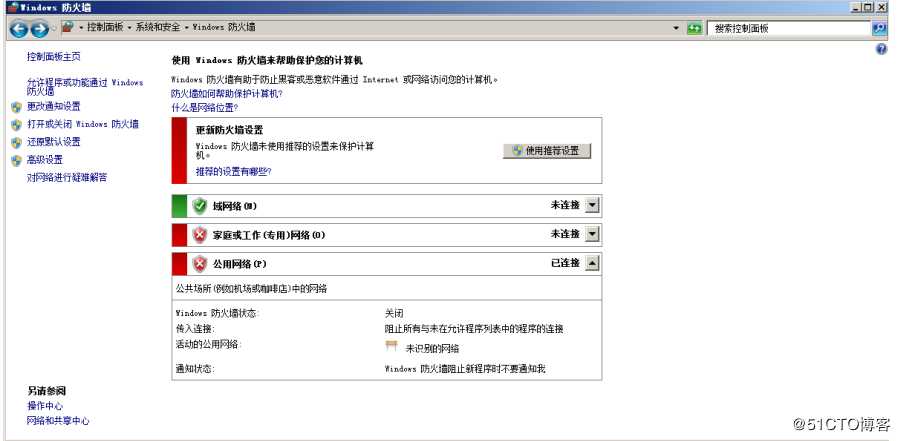900x441 pixels.
Task: Click the Forward navigation arrow
Action: coord(39,29)
